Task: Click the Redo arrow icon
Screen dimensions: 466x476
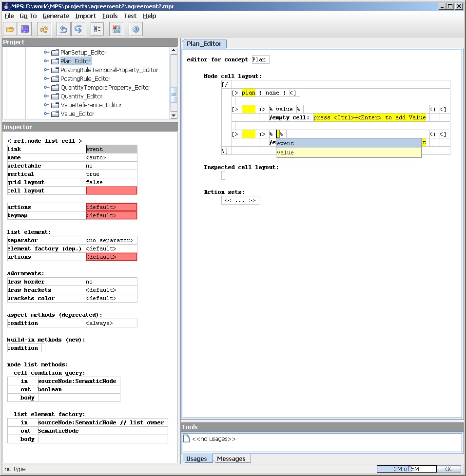Action: [78, 29]
